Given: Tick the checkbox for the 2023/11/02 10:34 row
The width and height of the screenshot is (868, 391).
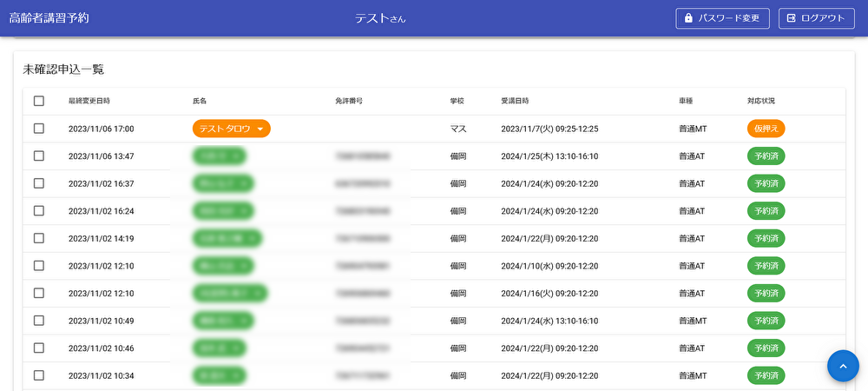Looking at the screenshot, I should pyautogui.click(x=39, y=375).
